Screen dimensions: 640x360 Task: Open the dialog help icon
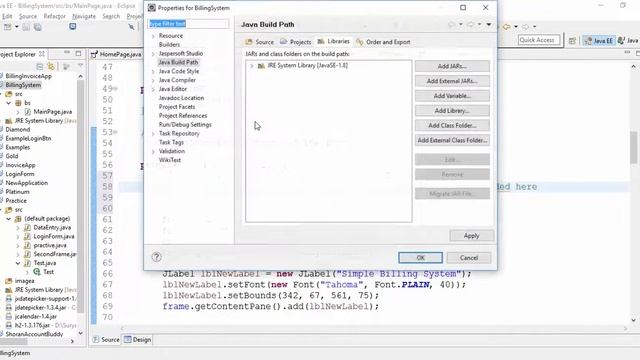tap(156, 257)
